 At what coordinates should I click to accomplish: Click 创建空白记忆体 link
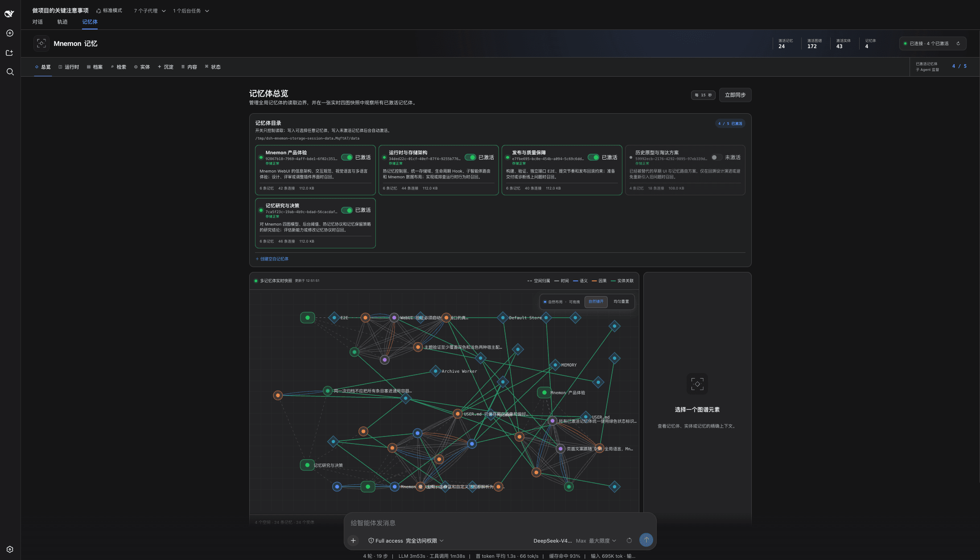pos(272,259)
